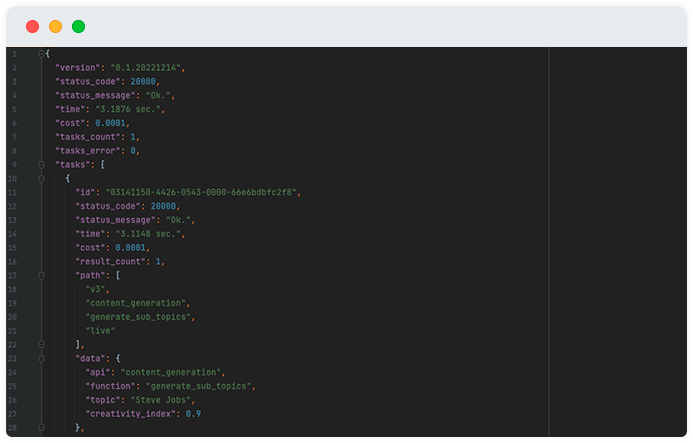Collapse the "data" object fold marker on line 23
Viewport: 693px width, 443px height.
coord(41,359)
